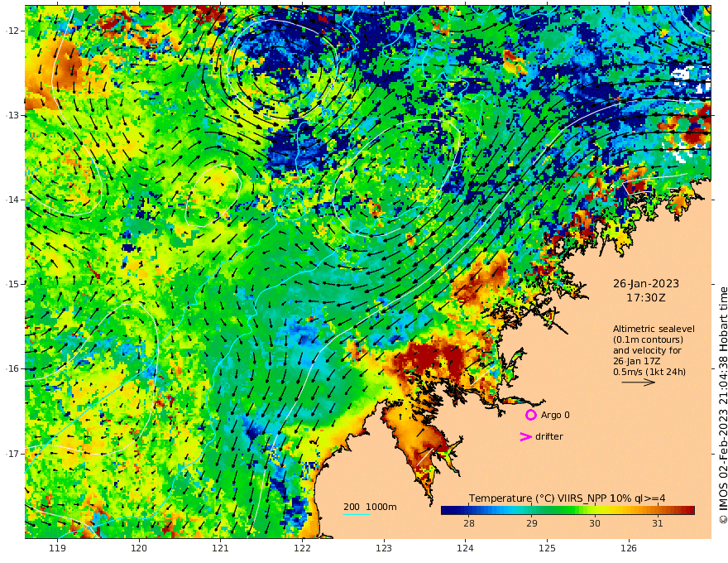
Task: Click the longitude 119 axis label
Action: pyautogui.click(x=57, y=549)
